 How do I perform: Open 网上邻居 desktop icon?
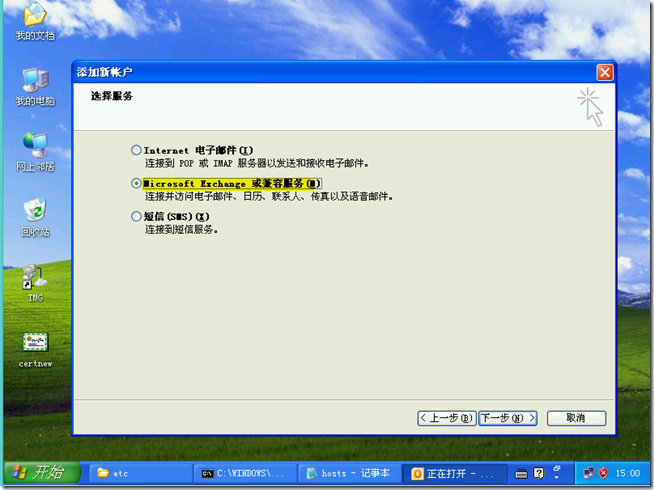35,152
